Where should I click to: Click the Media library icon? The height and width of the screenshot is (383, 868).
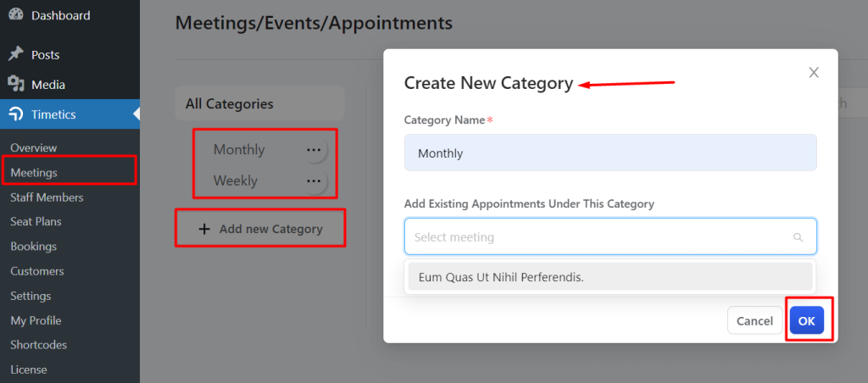tap(16, 84)
